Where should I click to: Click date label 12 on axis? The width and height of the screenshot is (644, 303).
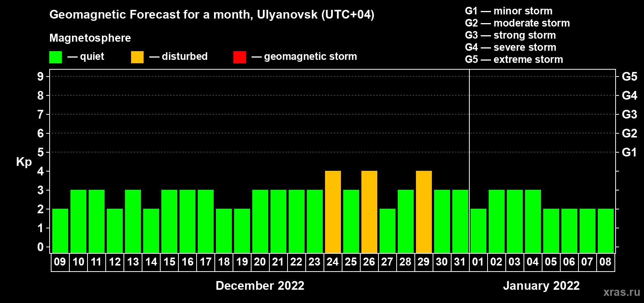115,262
